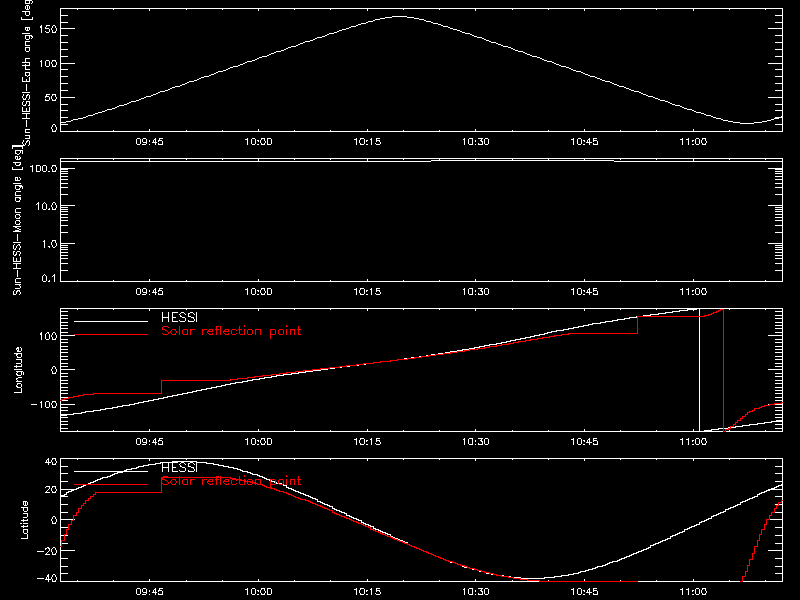Click the Sun-HESSI-Earth angle axis title

coord(27,72)
